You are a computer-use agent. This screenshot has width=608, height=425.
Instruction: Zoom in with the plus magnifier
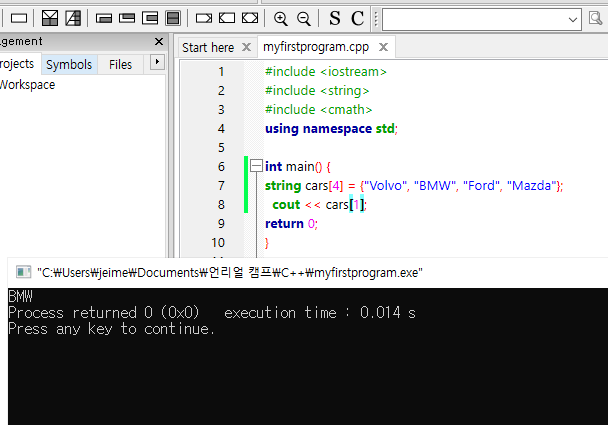coord(280,19)
